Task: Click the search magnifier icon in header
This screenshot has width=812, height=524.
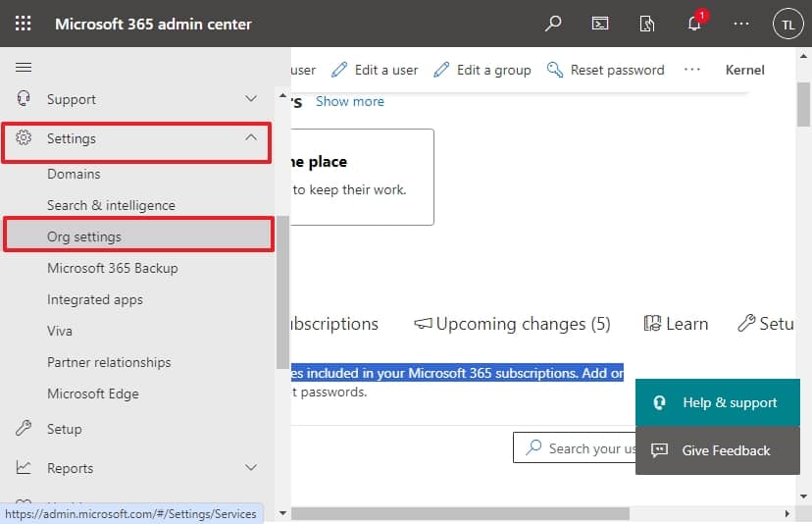Action: [x=553, y=24]
